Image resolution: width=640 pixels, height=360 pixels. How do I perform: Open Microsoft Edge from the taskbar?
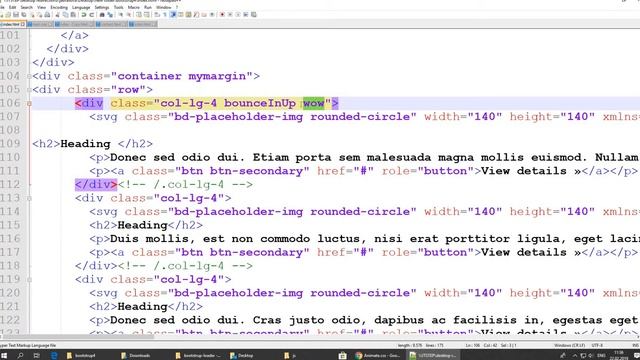[x=54, y=356]
